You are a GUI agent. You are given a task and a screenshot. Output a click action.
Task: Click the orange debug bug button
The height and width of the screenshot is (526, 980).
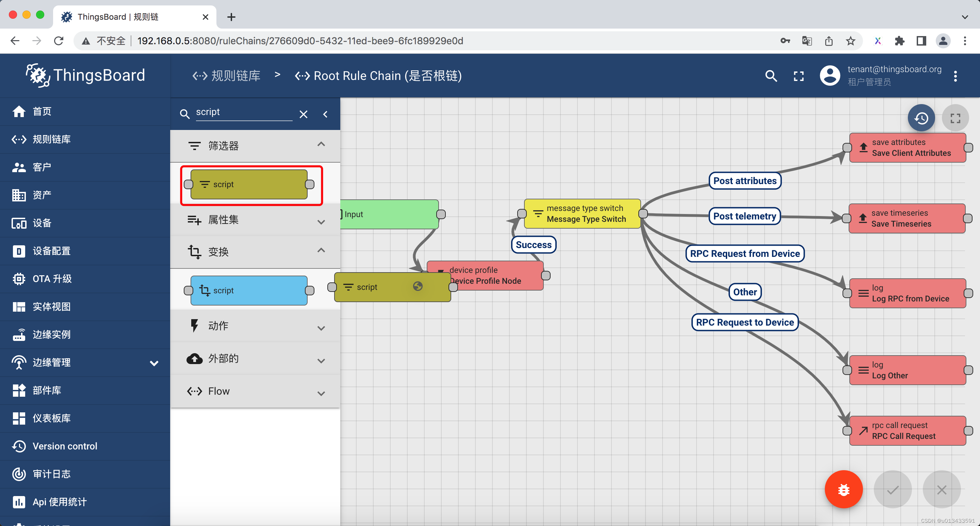(844, 490)
